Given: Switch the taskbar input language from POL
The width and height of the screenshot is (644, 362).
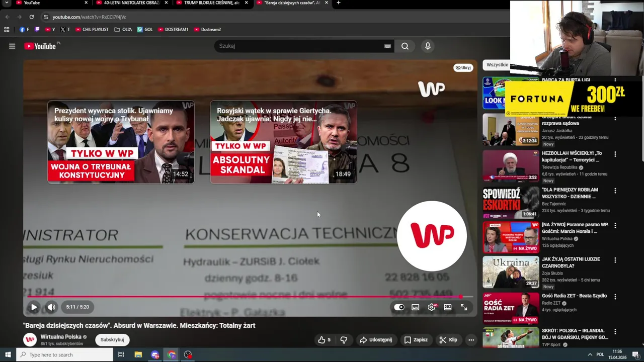Looking at the screenshot, I should [x=600, y=355].
